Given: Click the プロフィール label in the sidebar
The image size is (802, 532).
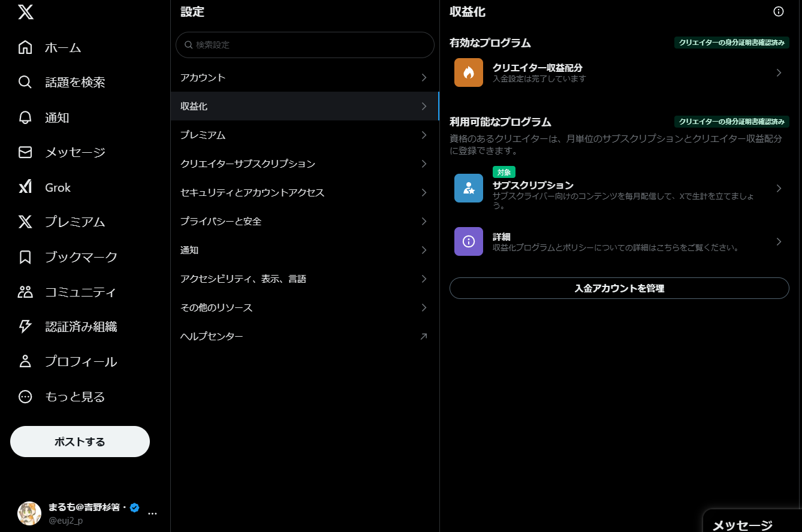Looking at the screenshot, I should (x=81, y=361).
